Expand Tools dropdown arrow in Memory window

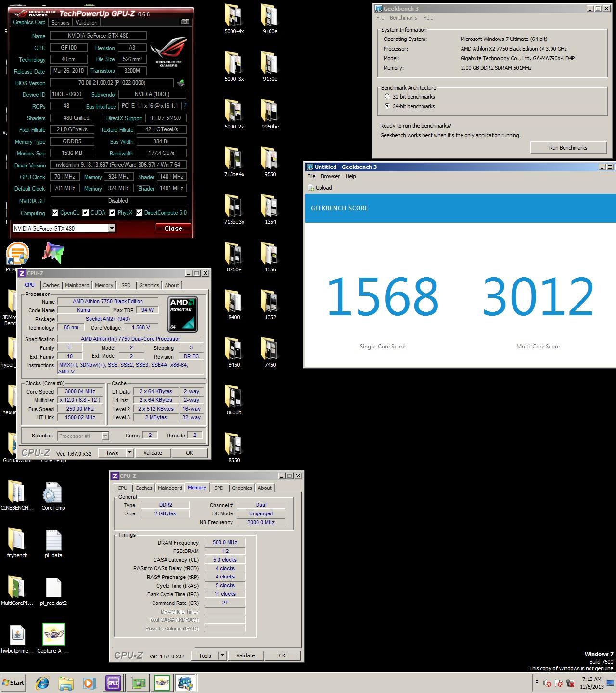(x=222, y=655)
